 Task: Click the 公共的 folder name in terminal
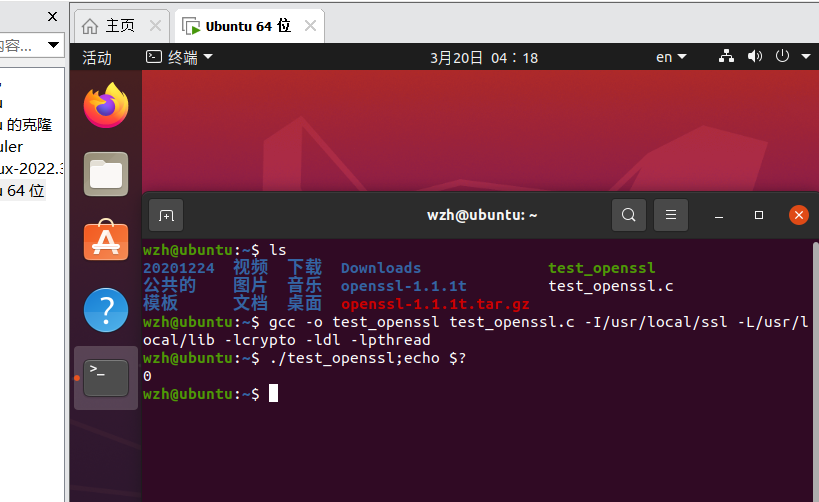(169, 285)
